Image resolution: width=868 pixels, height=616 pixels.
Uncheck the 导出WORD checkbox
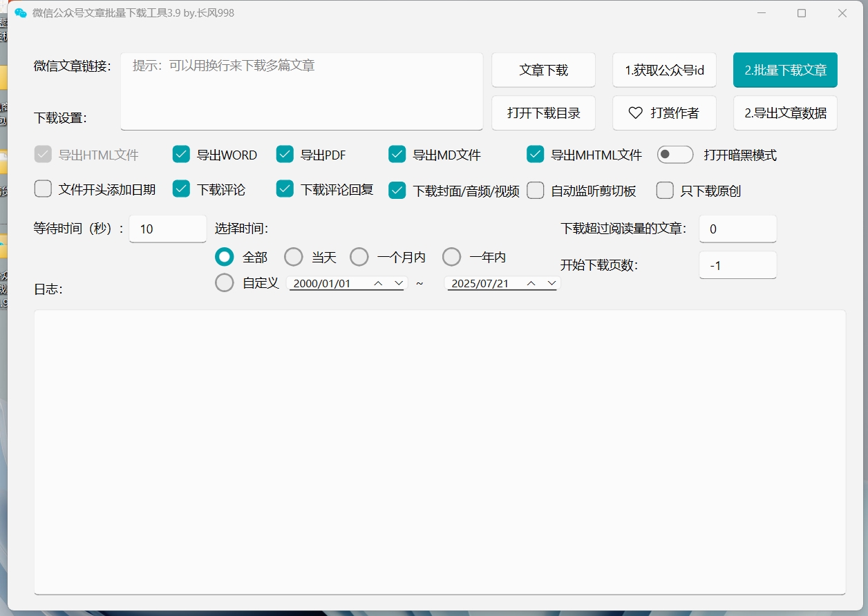click(181, 155)
